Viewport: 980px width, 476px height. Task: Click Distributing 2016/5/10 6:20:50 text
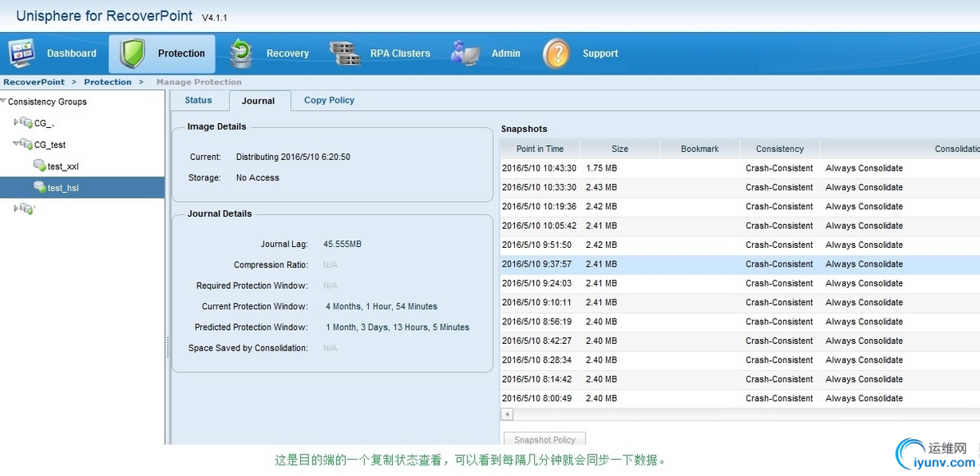293,157
